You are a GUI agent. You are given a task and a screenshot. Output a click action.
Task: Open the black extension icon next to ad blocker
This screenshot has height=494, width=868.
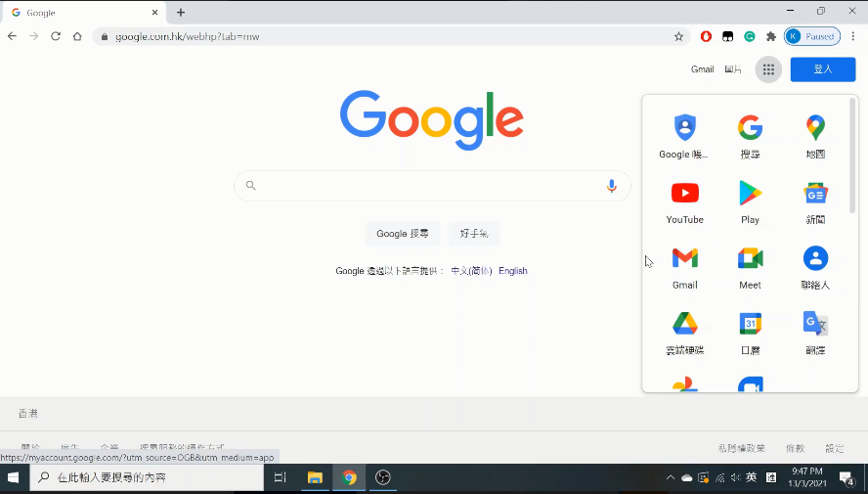click(727, 36)
